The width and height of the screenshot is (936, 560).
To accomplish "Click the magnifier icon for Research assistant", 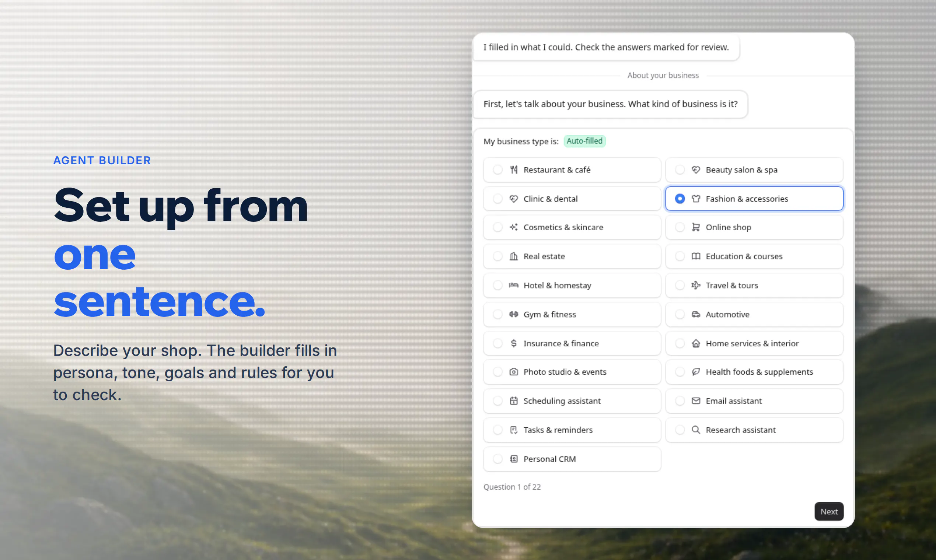I will (x=696, y=430).
